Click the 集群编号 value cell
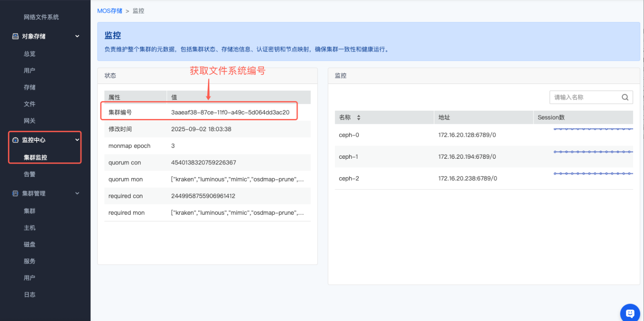The width and height of the screenshot is (644, 321). pos(230,112)
